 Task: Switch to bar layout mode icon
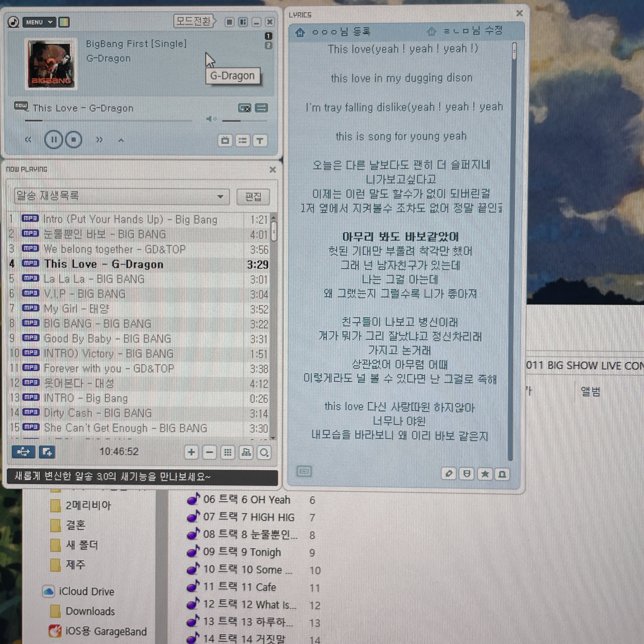(243, 22)
